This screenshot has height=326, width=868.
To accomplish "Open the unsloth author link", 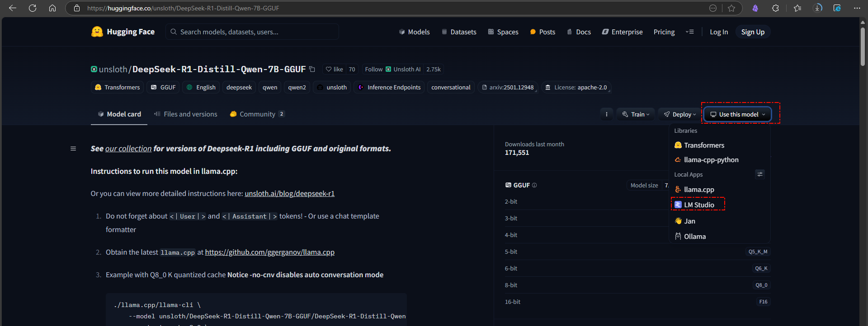I will pos(113,69).
